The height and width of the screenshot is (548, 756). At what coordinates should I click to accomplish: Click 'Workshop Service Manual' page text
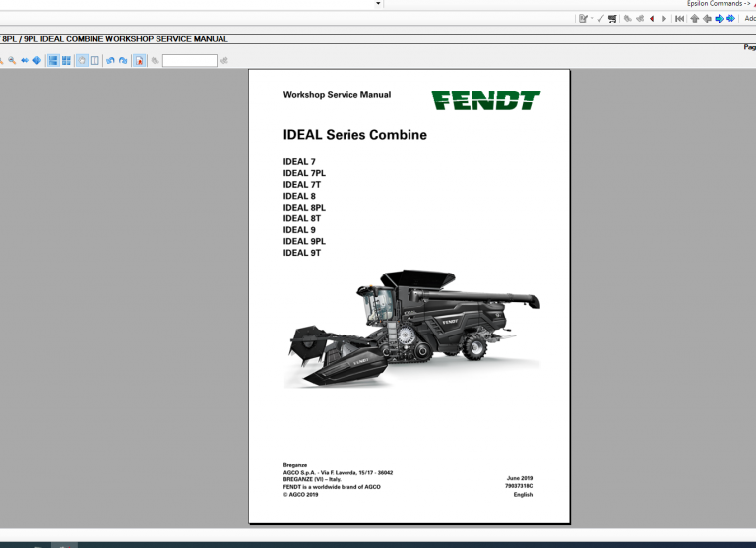point(337,95)
